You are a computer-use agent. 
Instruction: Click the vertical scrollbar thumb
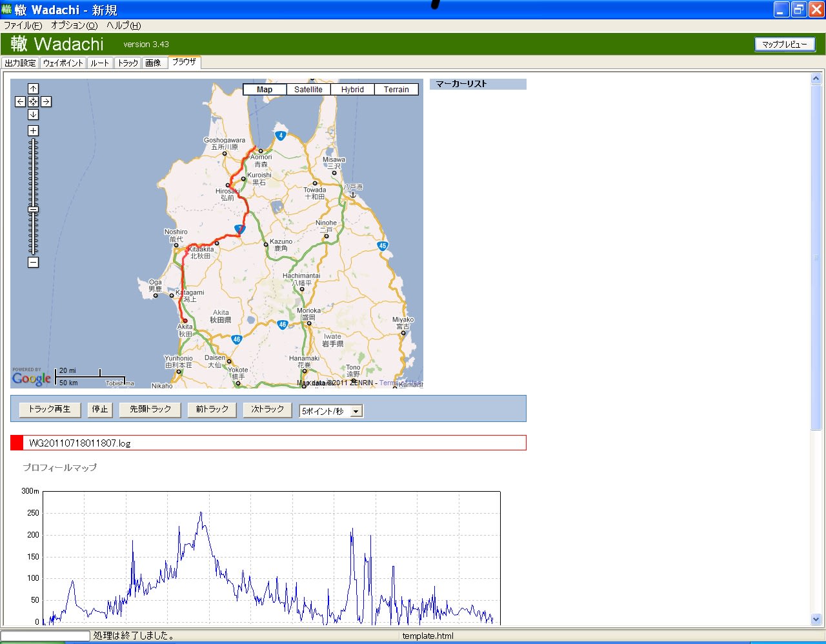(x=816, y=257)
